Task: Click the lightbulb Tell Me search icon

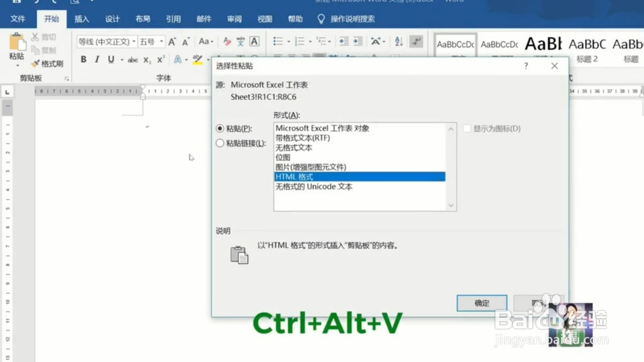Action: click(321, 19)
